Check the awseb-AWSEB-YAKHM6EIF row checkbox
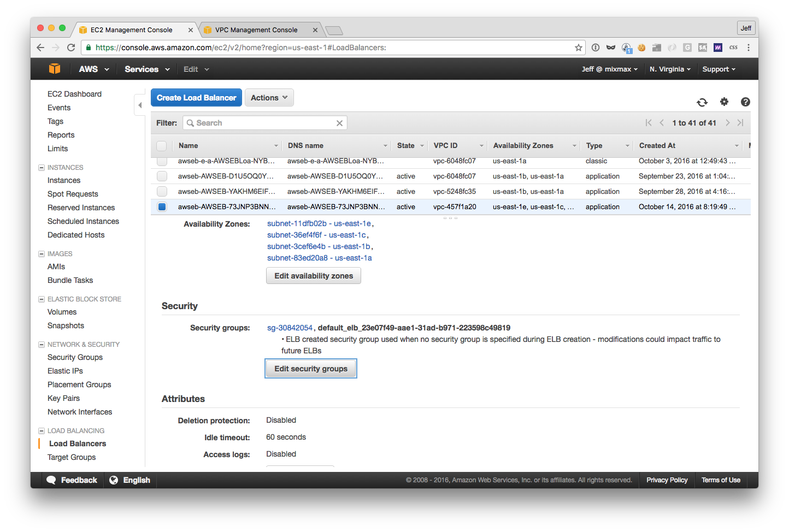The height and width of the screenshot is (532, 789). pos(162,192)
